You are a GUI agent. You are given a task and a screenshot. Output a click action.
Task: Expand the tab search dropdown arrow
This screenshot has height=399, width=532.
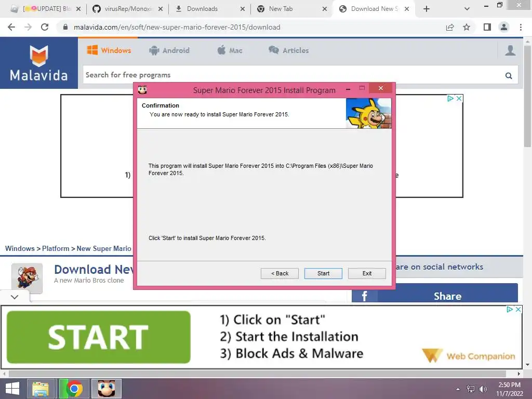467,9
